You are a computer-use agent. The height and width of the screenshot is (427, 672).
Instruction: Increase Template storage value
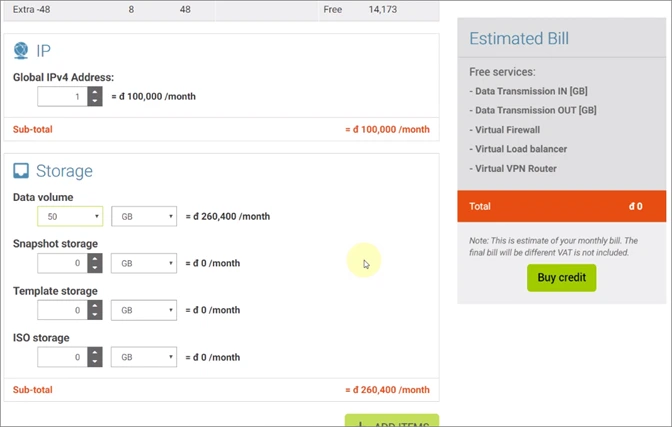[95, 305]
